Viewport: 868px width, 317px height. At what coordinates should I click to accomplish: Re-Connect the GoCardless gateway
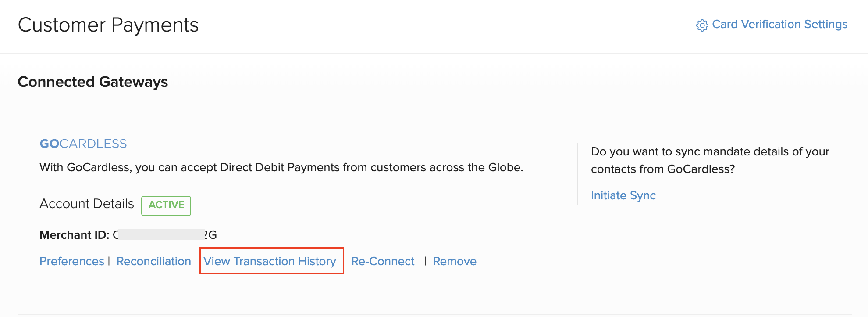click(382, 261)
